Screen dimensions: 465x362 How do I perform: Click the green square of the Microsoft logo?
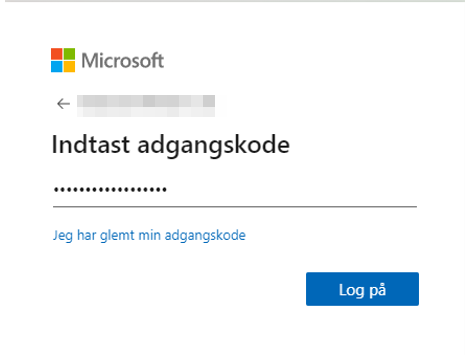[x=69, y=54]
